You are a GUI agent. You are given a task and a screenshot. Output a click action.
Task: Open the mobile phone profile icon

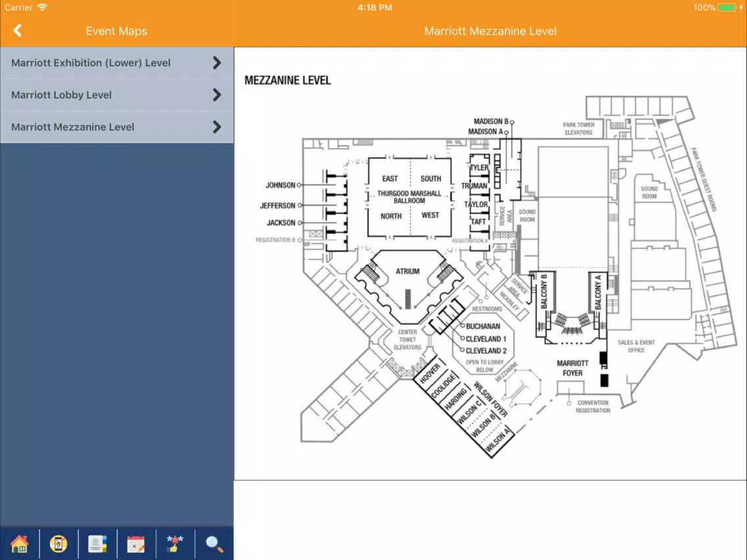point(59,544)
